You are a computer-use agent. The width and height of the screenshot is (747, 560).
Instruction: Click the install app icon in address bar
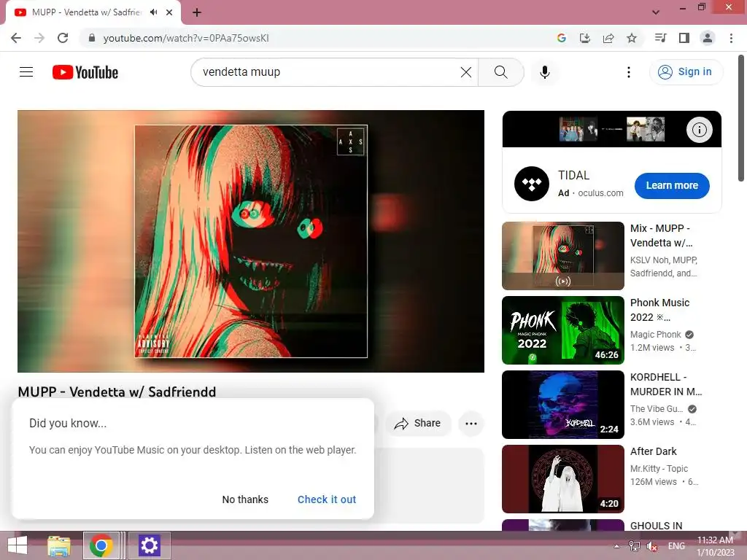pos(585,38)
